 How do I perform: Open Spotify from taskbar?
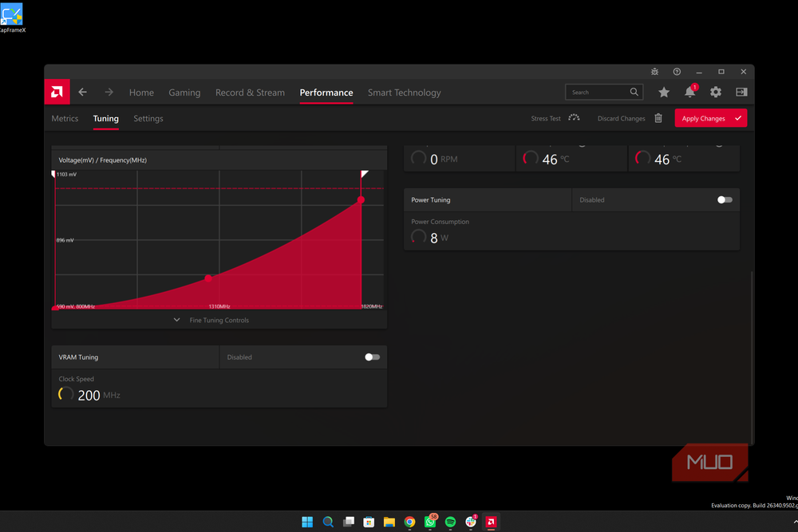point(450,522)
